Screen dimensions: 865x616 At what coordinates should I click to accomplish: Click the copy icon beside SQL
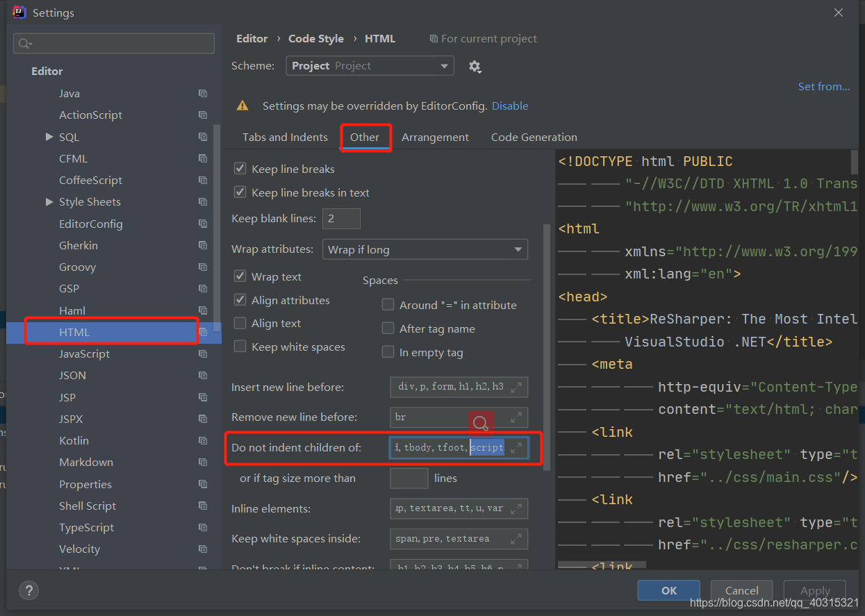point(203,137)
